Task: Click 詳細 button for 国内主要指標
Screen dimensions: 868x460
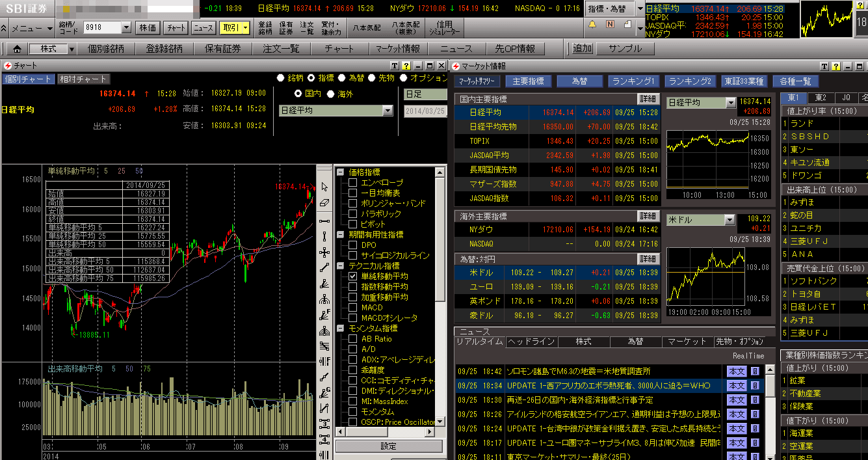Action: [x=648, y=99]
